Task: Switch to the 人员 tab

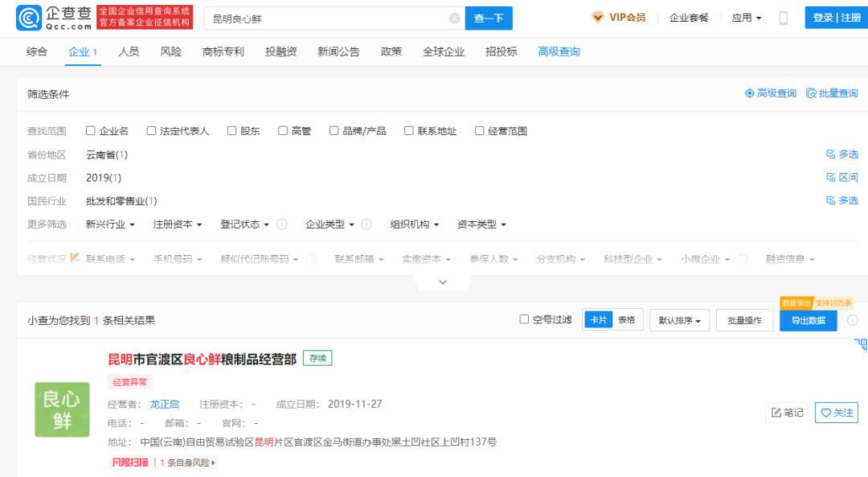Action: [x=129, y=52]
